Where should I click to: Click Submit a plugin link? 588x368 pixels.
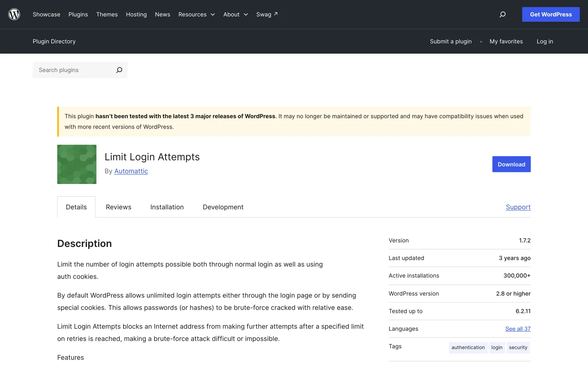click(x=451, y=41)
